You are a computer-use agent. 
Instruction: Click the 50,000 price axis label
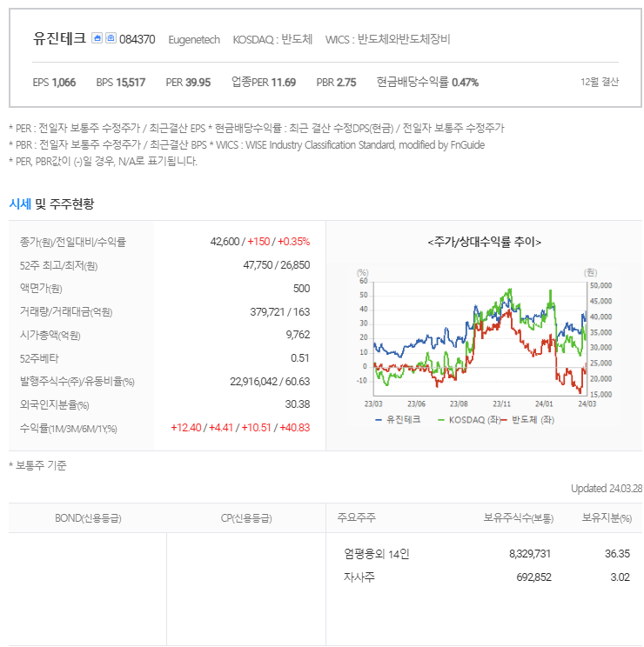pyautogui.click(x=600, y=285)
